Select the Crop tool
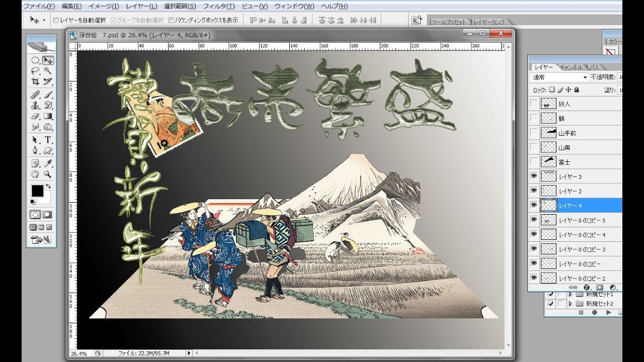 (35, 81)
